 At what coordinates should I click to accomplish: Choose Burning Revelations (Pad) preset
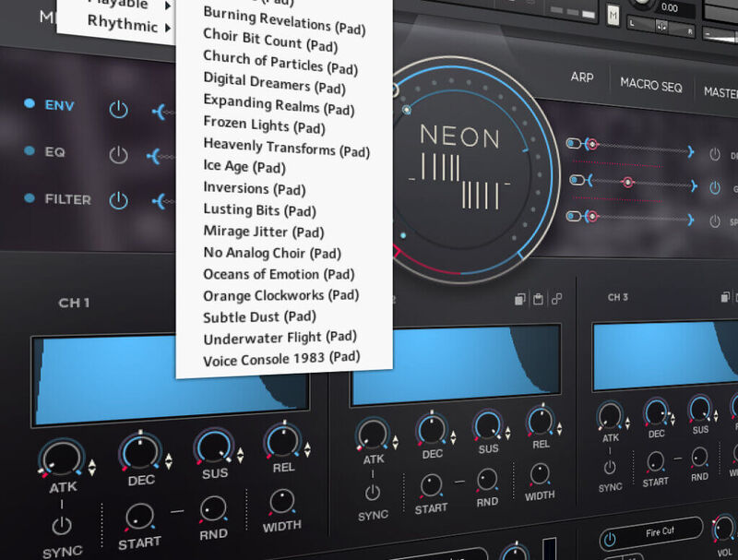284,20
